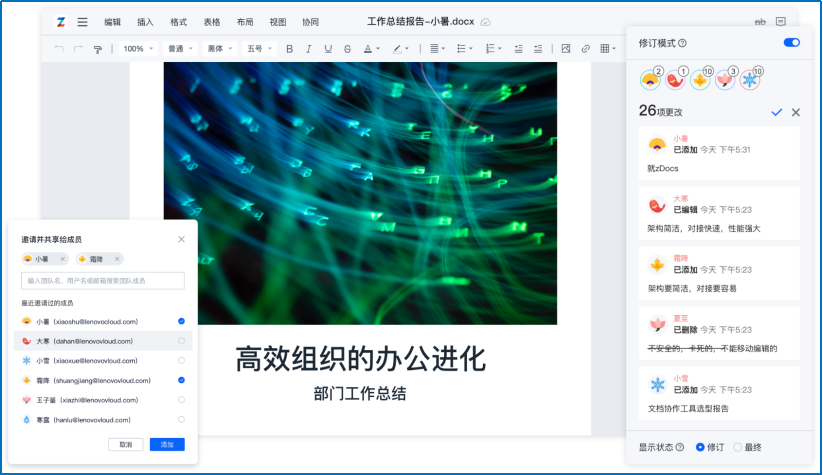823x475 pixels.
Task: Apply font color with the A icon
Action: coord(368,49)
